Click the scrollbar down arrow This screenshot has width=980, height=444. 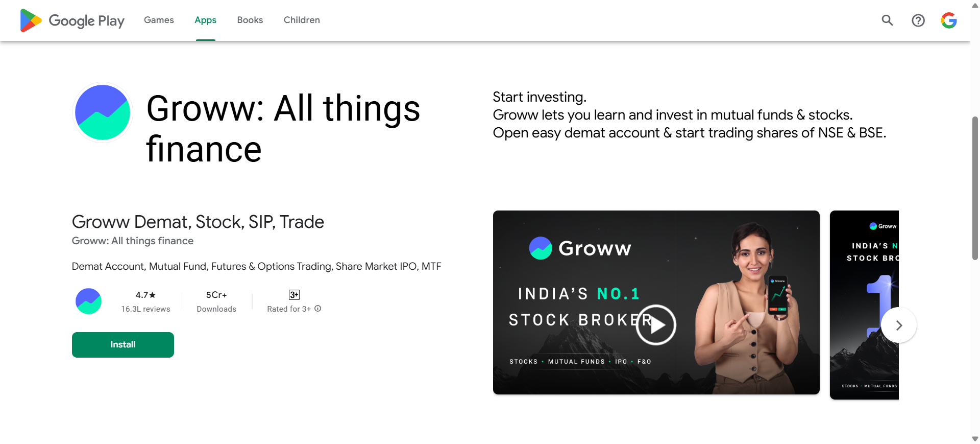pos(975,439)
